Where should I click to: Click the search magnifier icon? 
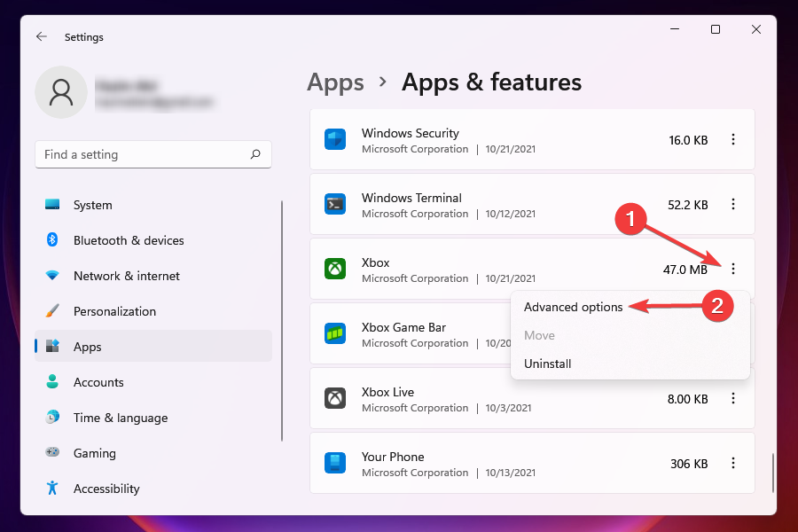pos(255,154)
